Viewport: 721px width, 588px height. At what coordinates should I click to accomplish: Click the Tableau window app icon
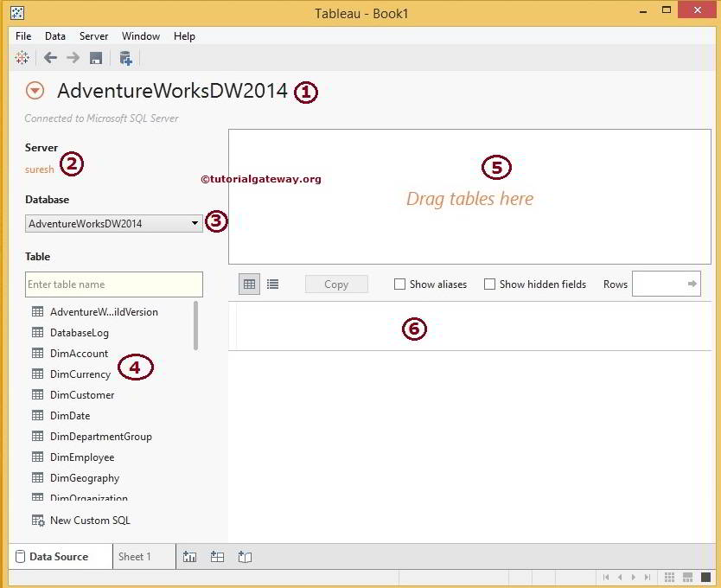coord(17,12)
